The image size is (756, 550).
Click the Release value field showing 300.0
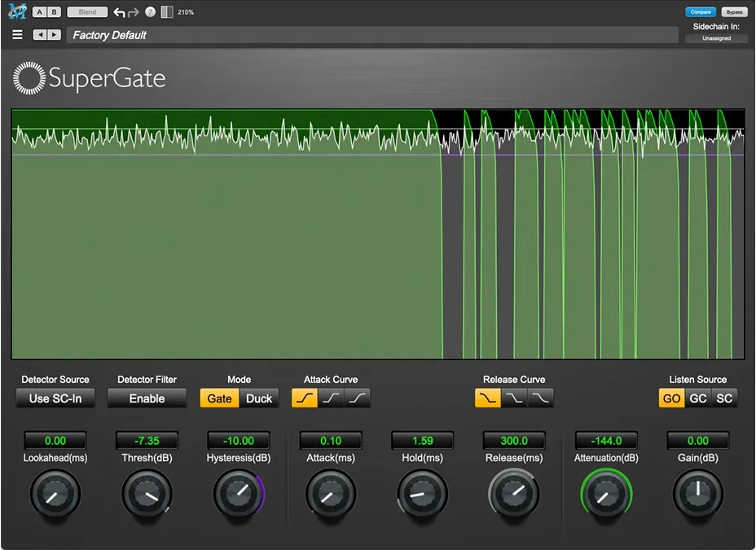[x=514, y=441]
